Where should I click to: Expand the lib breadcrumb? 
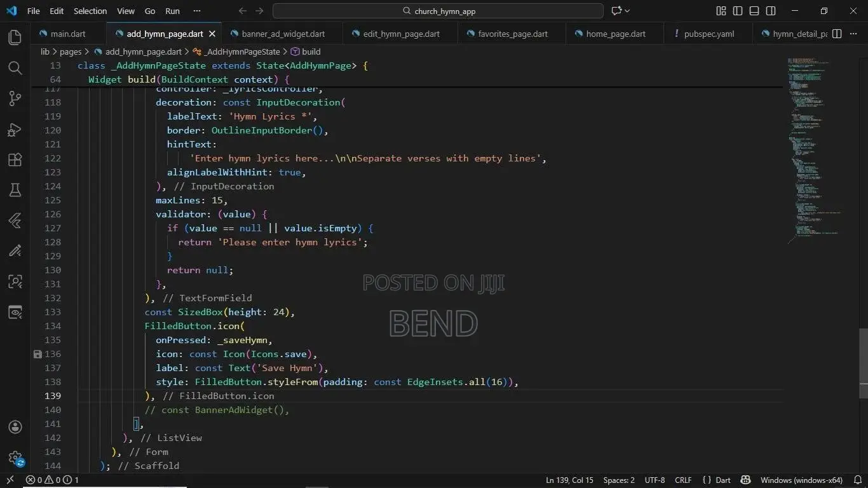pos(45,51)
